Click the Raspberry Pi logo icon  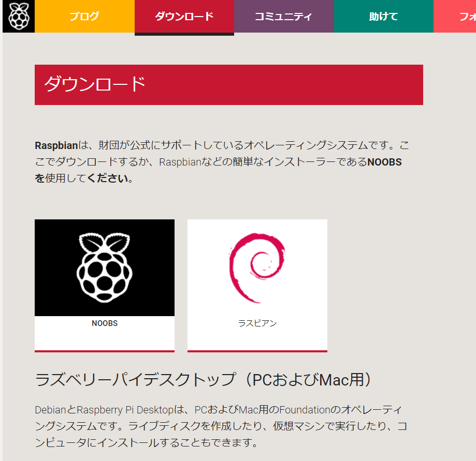[x=19, y=16]
